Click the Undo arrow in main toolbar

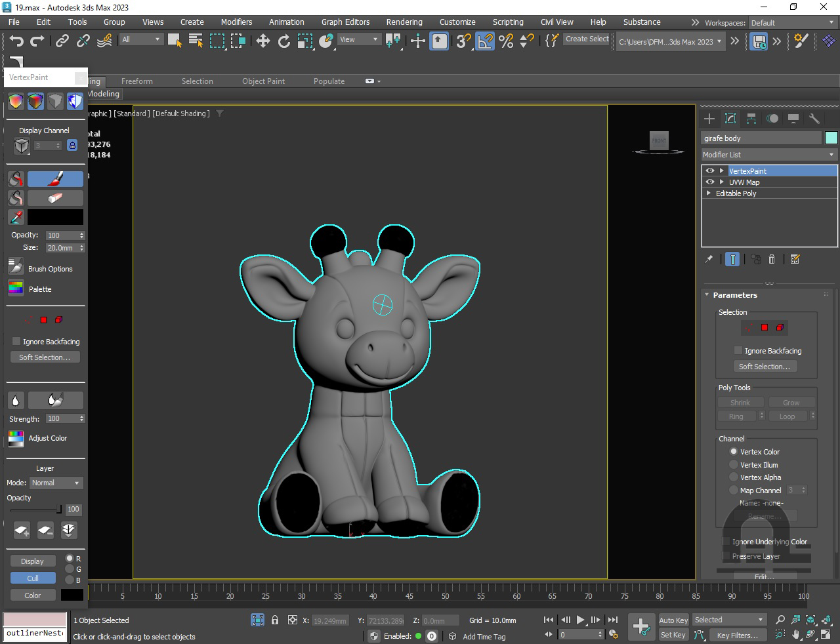tap(16, 41)
